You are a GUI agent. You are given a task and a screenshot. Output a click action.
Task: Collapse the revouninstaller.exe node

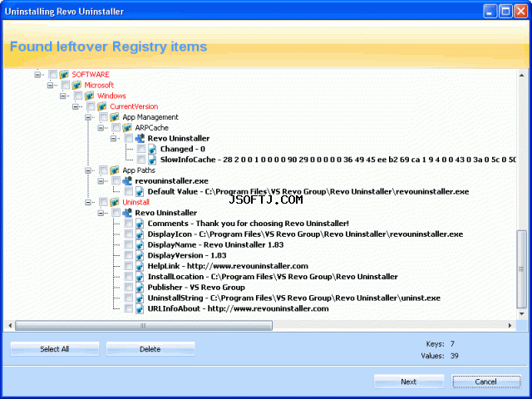[x=101, y=181]
